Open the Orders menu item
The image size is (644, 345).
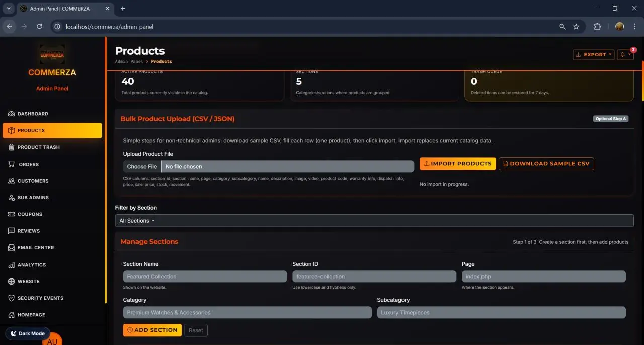click(52, 164)
